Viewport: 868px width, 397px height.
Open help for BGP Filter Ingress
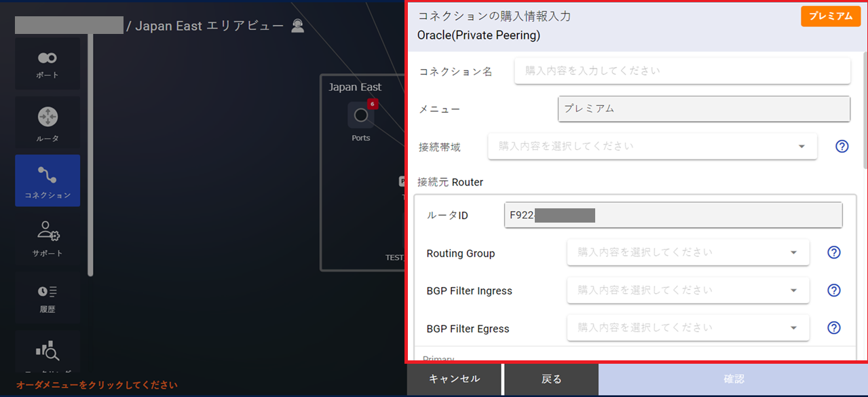[x=833, y=290]
